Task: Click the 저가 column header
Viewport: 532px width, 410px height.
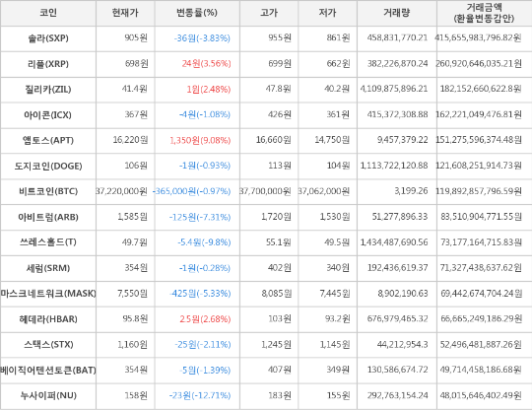Action: (x=327, y=13)
